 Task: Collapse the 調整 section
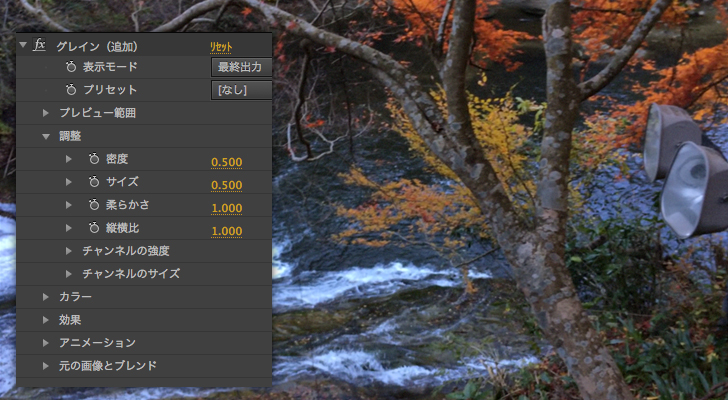click(46, 136)
